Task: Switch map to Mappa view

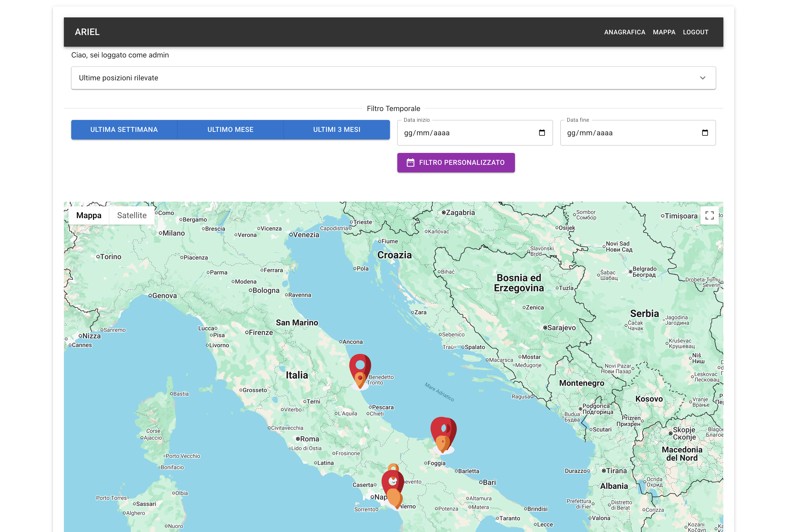Action: pos(89,215)
